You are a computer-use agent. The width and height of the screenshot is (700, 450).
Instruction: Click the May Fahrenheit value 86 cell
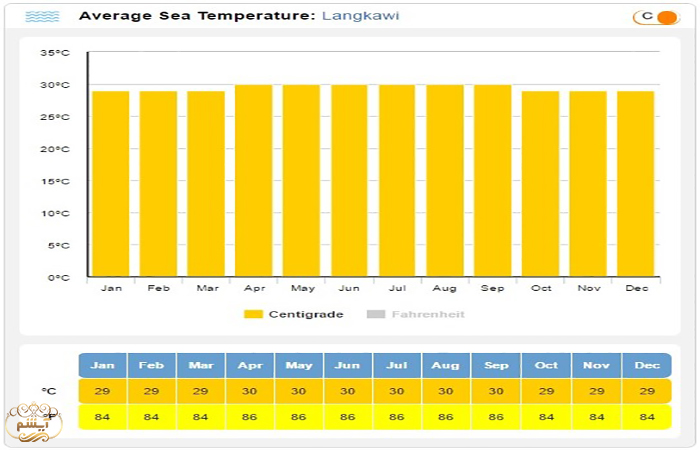coord(299,416)
